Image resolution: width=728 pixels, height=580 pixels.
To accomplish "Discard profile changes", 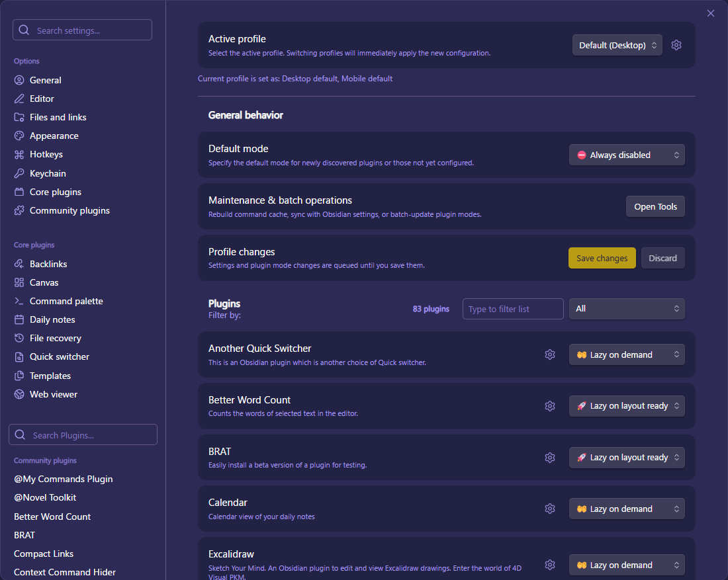I will (662, 258).
